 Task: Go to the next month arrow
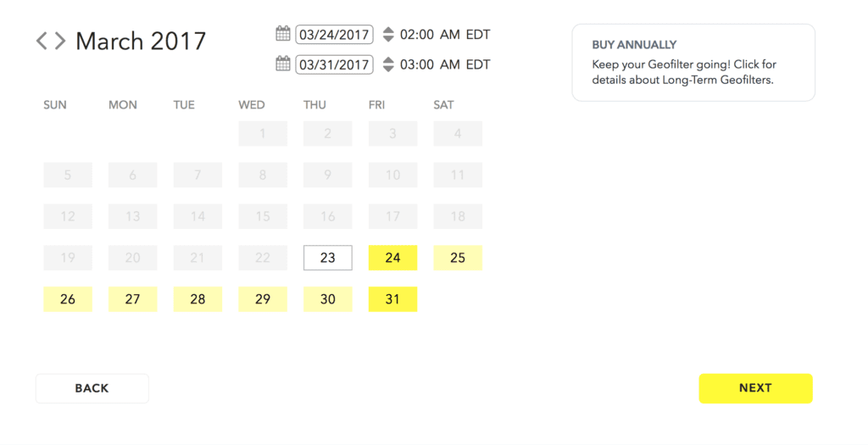[x=60, y=41]
